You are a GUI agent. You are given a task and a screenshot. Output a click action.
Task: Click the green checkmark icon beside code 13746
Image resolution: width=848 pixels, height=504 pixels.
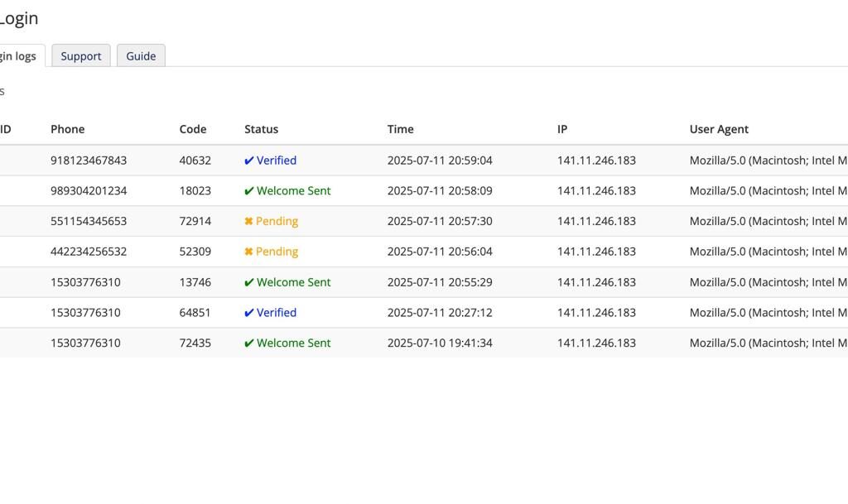pos(248,282)
